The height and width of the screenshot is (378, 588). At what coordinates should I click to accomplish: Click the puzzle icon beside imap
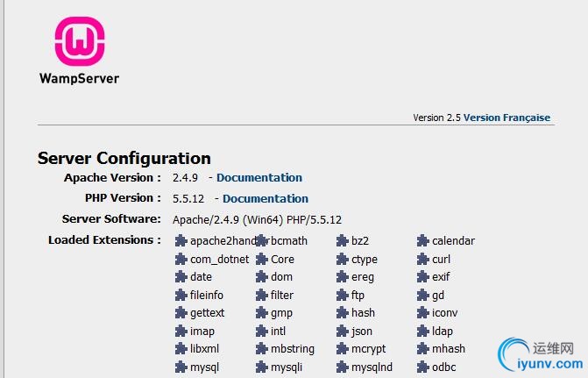tap(181, 331)
